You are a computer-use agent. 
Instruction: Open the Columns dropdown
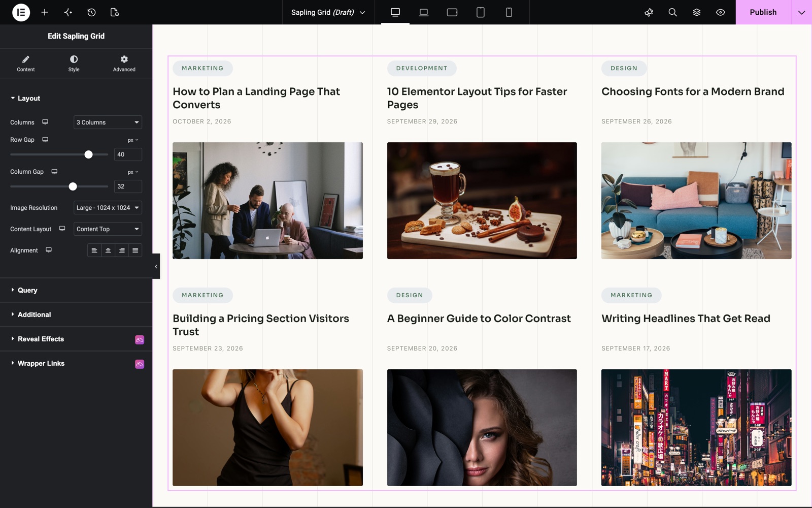(108, 122)
